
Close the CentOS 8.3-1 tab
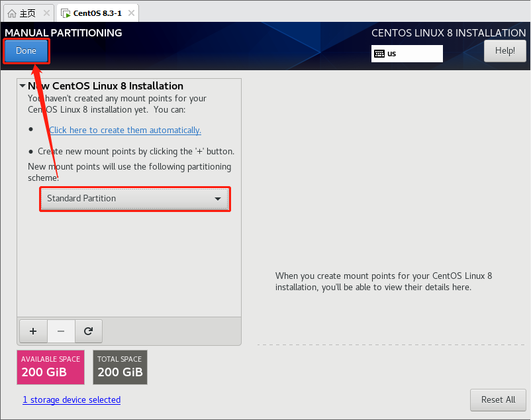coord(131,13)
